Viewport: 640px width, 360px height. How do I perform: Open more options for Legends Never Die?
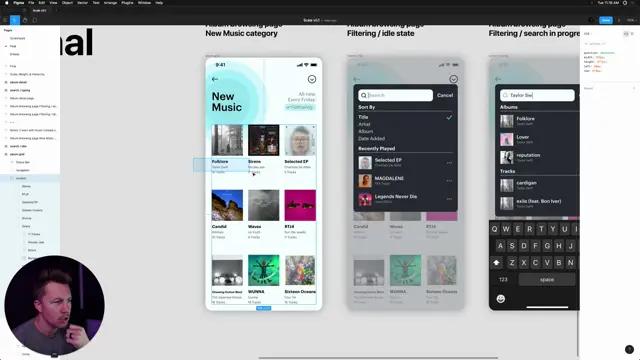449,199
